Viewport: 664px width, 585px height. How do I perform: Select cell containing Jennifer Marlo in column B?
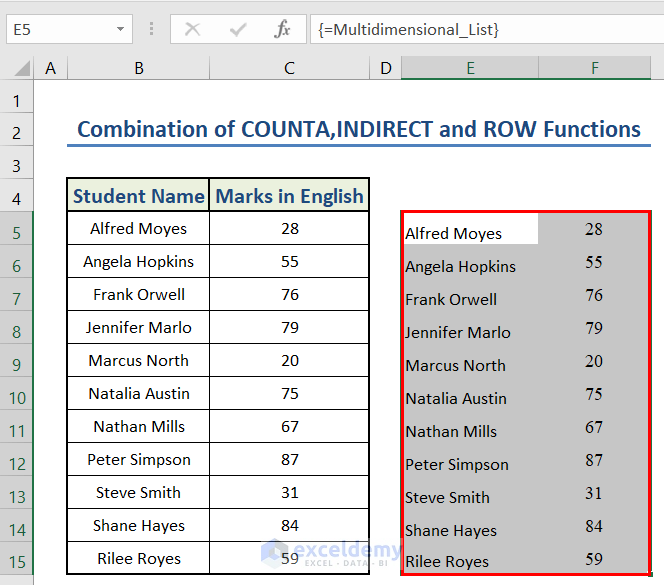point(138,327)
